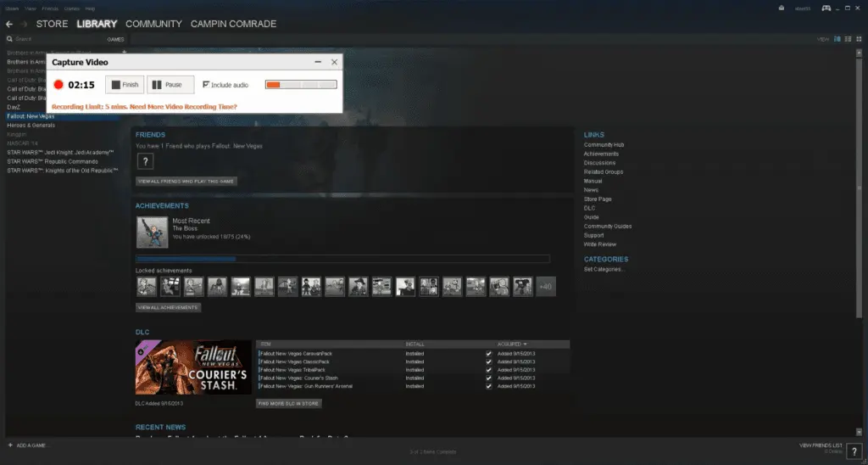Click the +40 more achievements tile
This screenshot has height=465, width=868.
pos(546,287)
